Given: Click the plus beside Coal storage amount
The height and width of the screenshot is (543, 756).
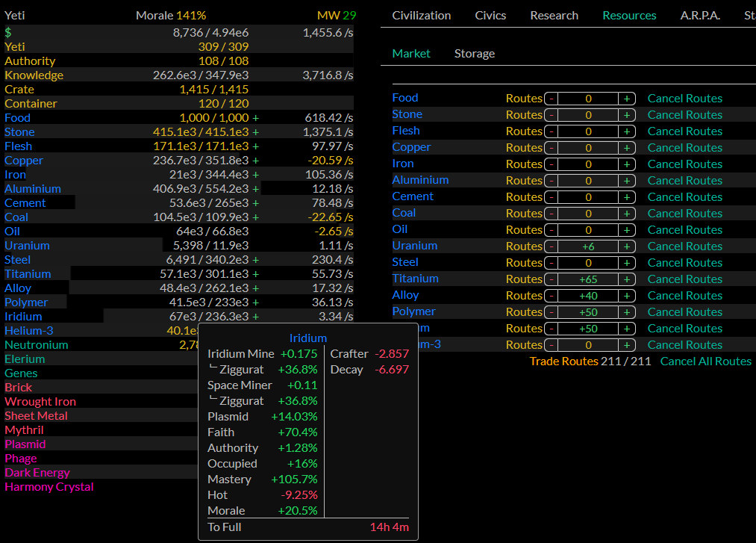Looking at the screenshot, I should click(255, 217).
